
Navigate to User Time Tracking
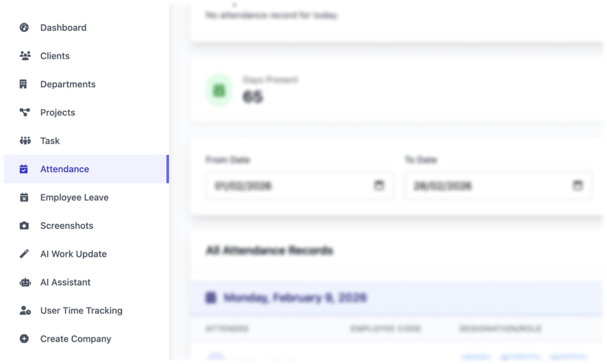tap(81, 311)
